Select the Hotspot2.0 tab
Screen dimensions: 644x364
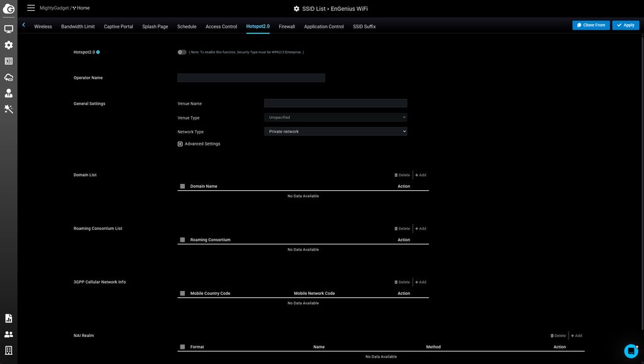(258, 26)
